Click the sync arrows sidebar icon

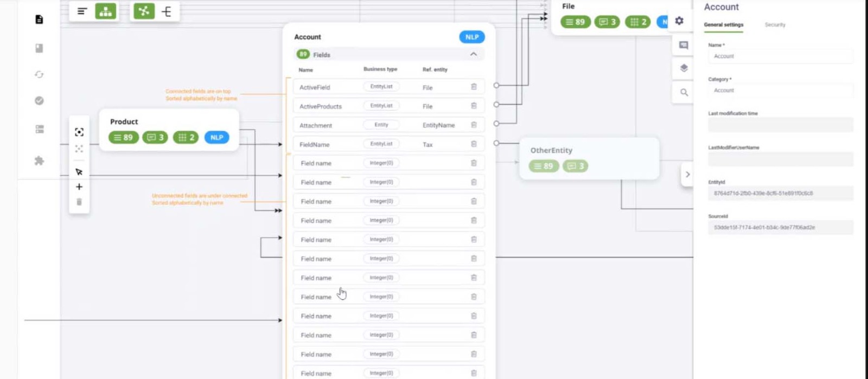click(x=39, y=74)
